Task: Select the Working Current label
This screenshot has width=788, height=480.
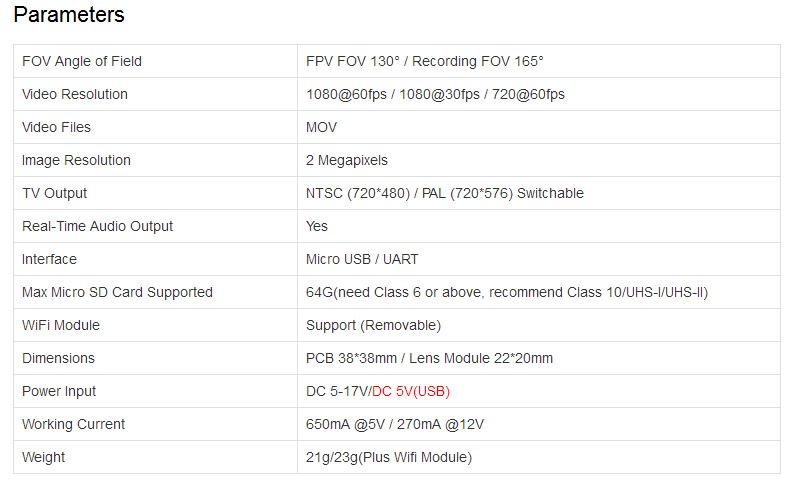Action: (x=73, y=424)
